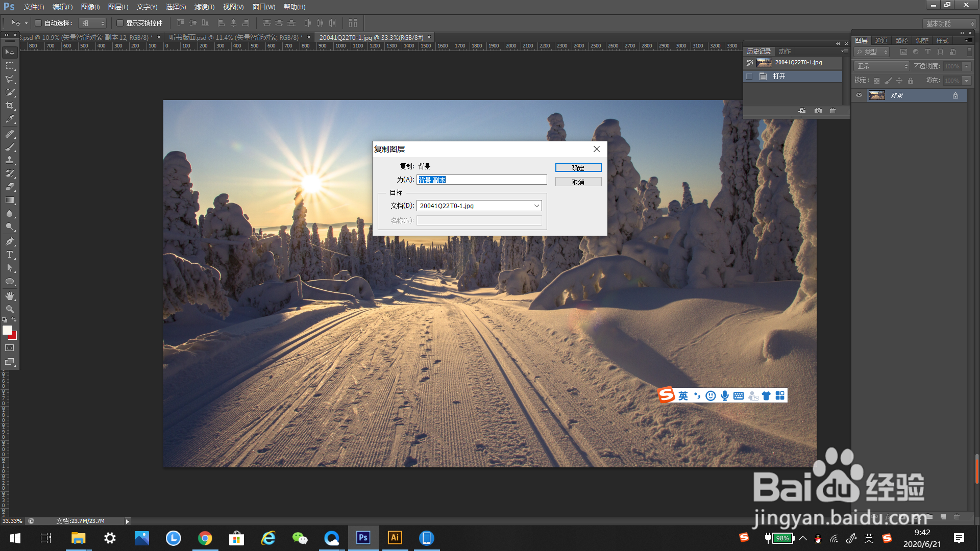This screenshot has height=551, width=980.
Task: Click the foreground color swatch
Action: point(7,330)
